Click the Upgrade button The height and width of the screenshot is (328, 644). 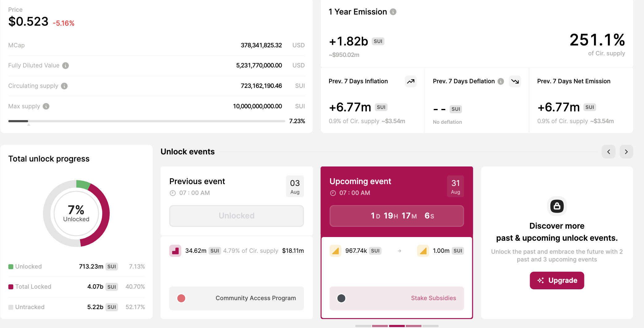pos(557,280)
